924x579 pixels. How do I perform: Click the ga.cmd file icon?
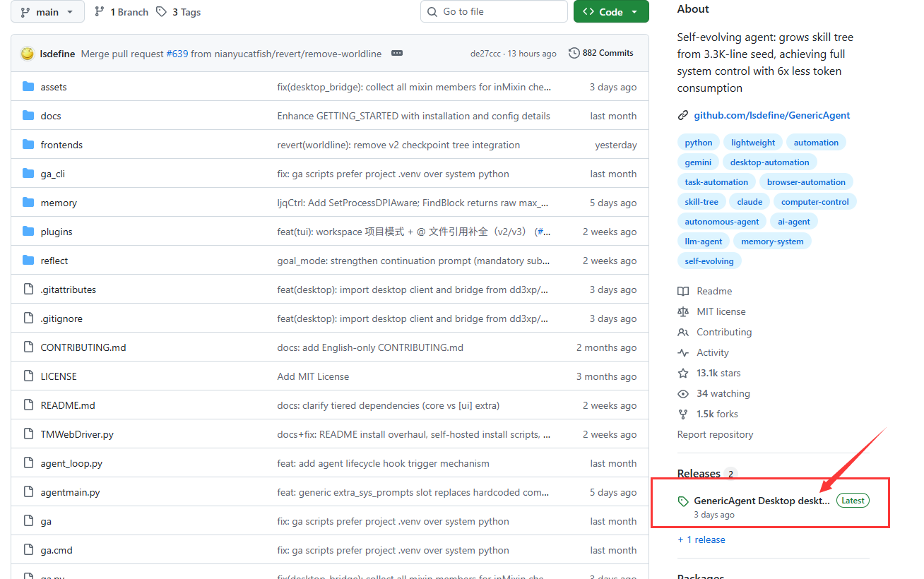coord(28,550)
